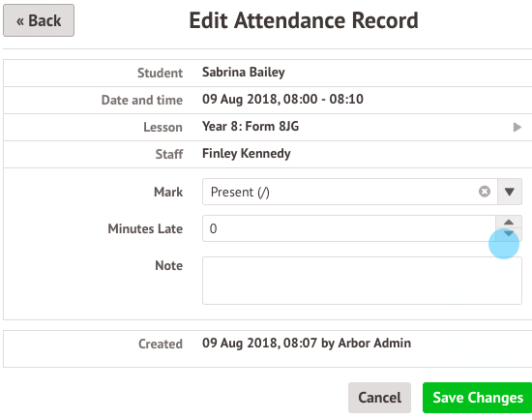Open the Year 8: Form 8JG lesson
The height and width of the screenshot is (420, 532).
[251, 127]
